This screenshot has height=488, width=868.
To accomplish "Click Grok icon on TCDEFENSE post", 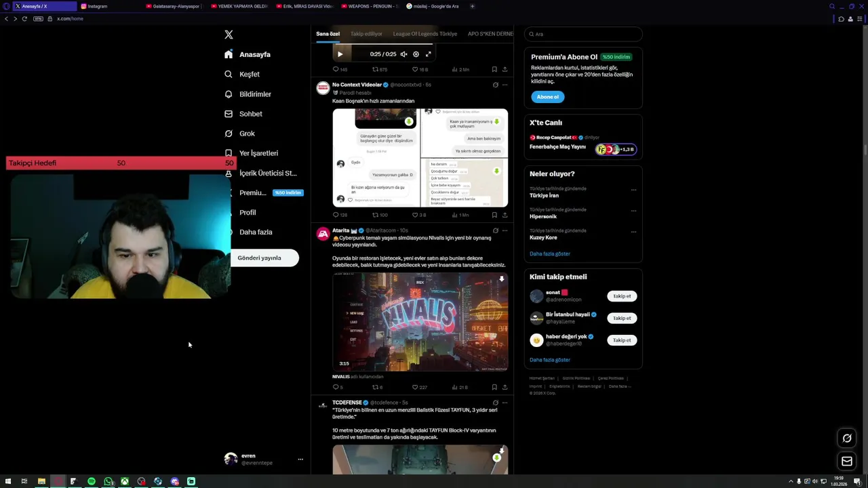I will click(x=495, y=403).
